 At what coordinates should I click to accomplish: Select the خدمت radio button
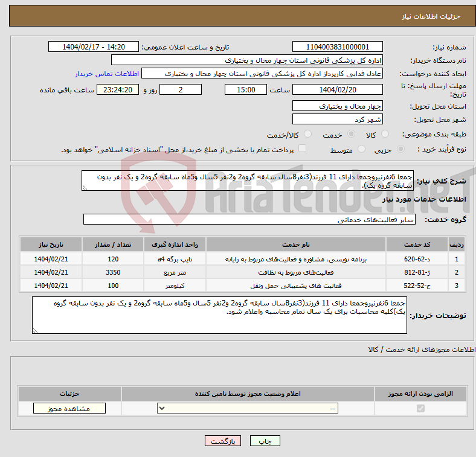click(x=351, y=134)
